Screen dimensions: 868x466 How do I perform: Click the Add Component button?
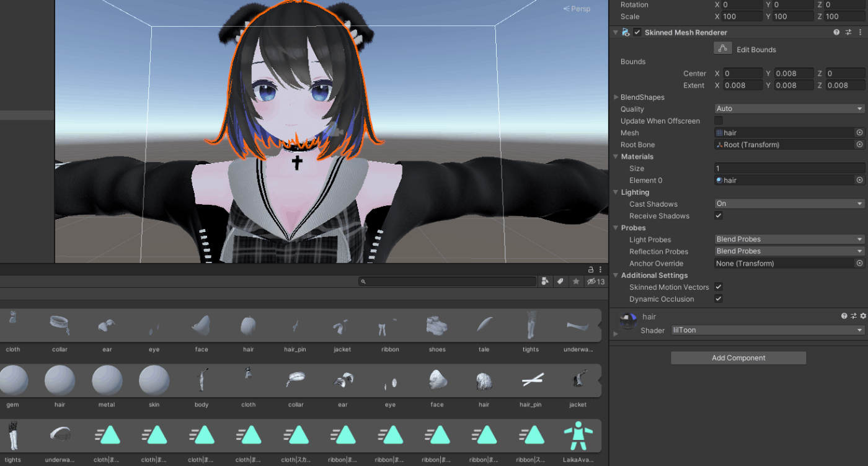pos(738,358)
